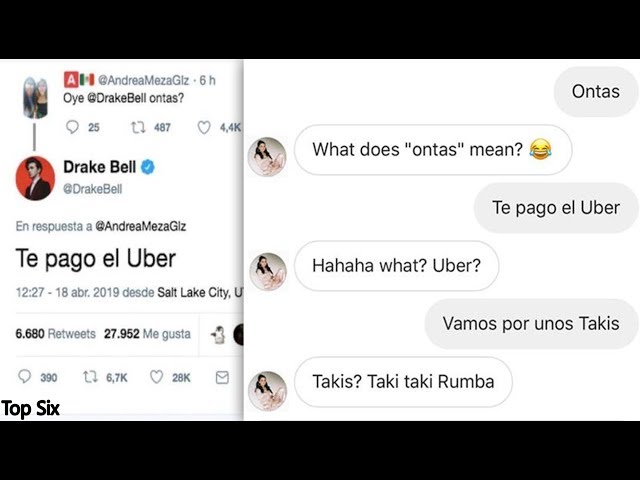
Task: Open @DrakeBell handle under display name
Action: pyautogui.click(x=93, y=189)
